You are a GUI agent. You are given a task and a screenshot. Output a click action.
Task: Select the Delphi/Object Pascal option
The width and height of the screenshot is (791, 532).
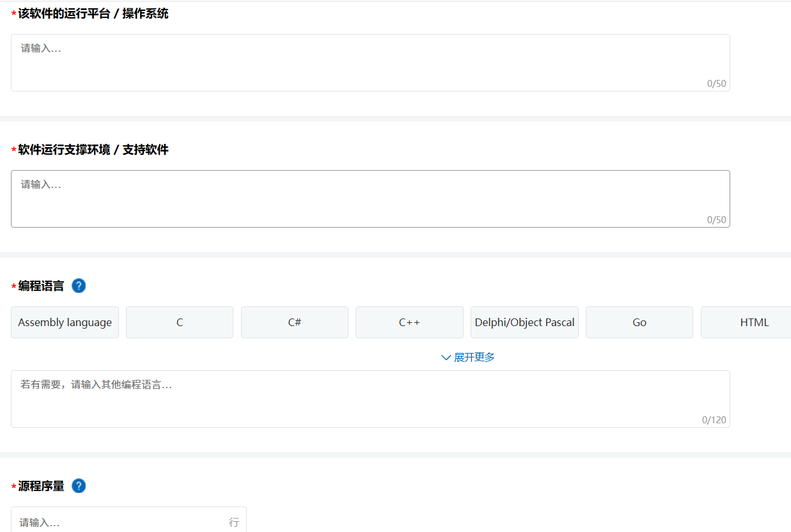524,322
